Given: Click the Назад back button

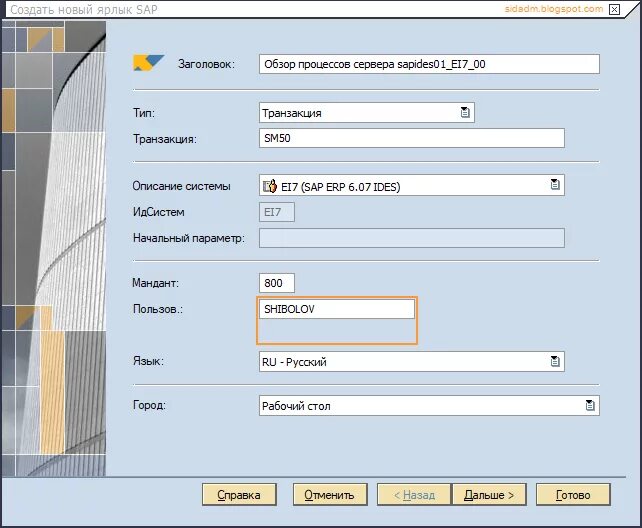Looking at the screenshot, I should pos(414,494).
